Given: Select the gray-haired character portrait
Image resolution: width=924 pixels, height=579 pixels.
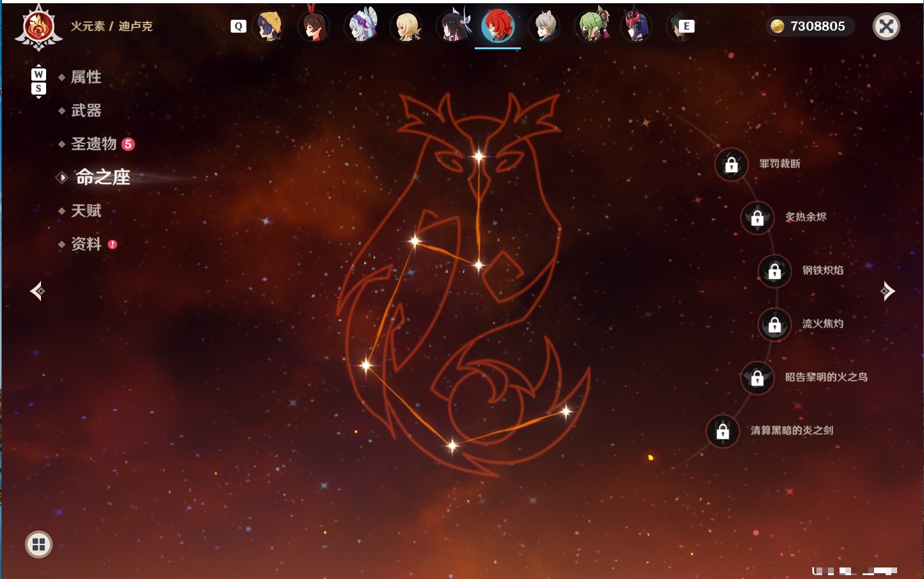Looking at the screenshot, I should coord(545,26).
